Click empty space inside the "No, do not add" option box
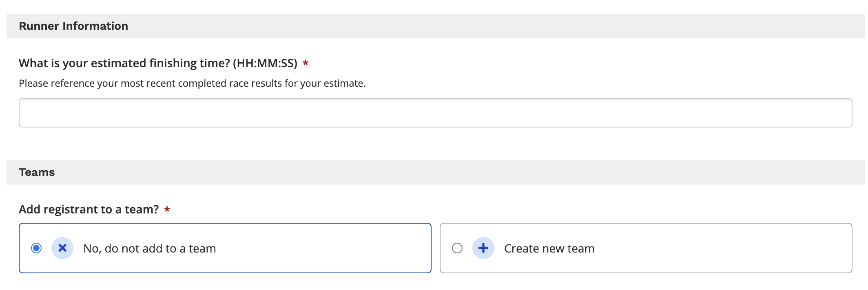The height and width of the screenshot is (290, 868). [326, 248]
